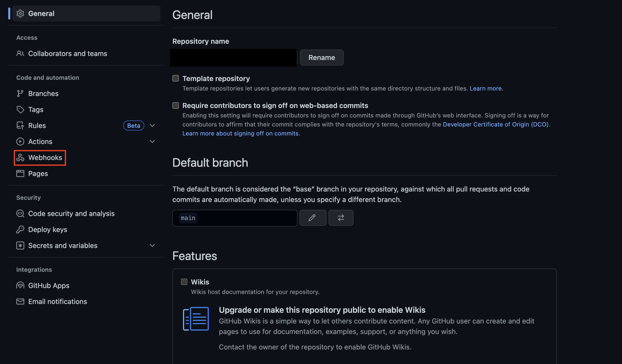Expand the Actions section chevron
Viewport: 622px width, 364px height.
[x=152, y=141]
